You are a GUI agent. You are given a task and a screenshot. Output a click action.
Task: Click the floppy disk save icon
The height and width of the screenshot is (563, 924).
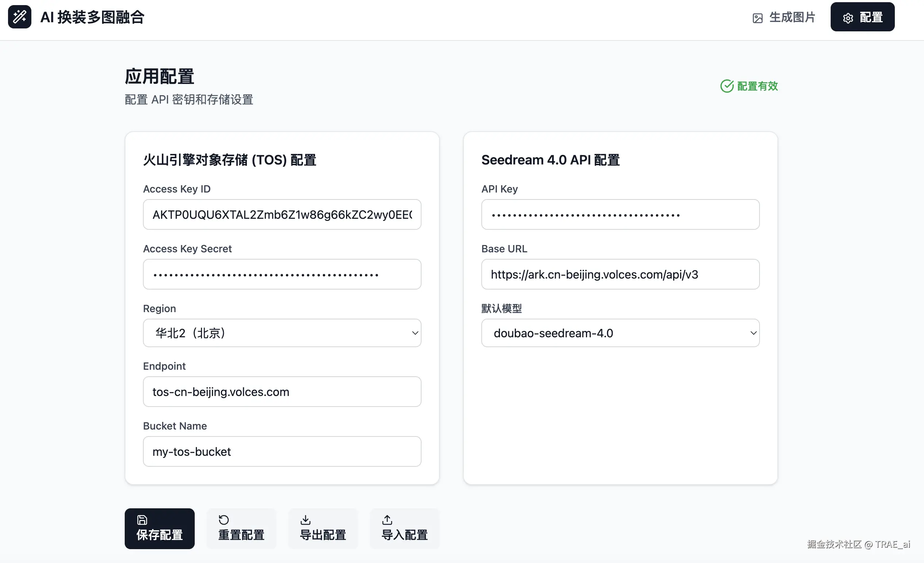pyautogui.click(x=142, y=520)
